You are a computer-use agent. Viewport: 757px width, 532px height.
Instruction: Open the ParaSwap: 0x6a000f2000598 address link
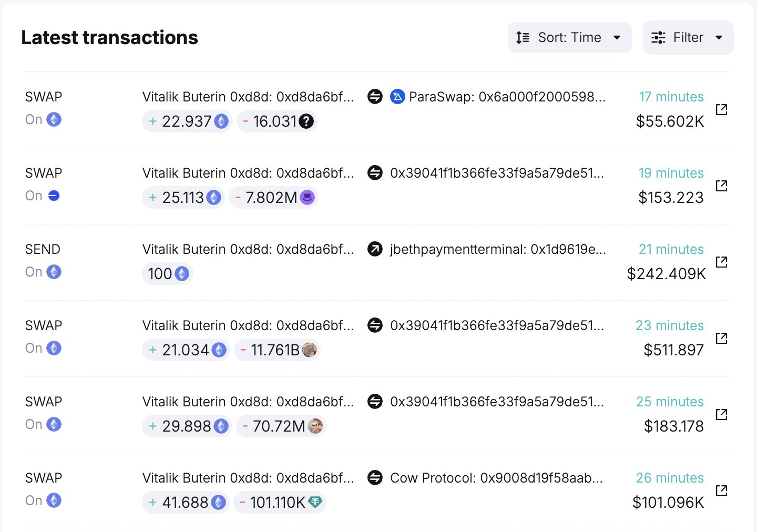tap(507, 97)
